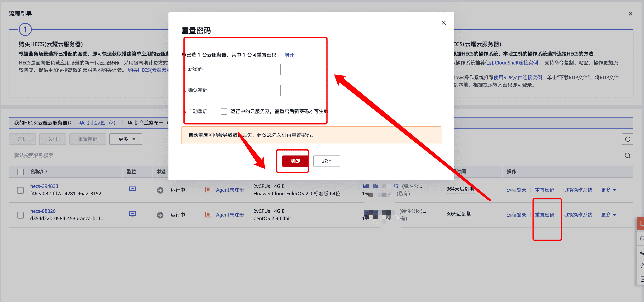
Task: Click the 新密码 input field
Action: tap(251, 69)
